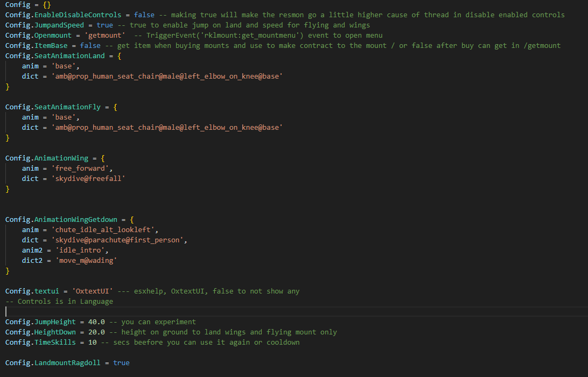Image resolution: width=588 pixels, height=377 pixels.
Task: Click 'Config.TimeSkills' identifier
Action: click(40, 342)
